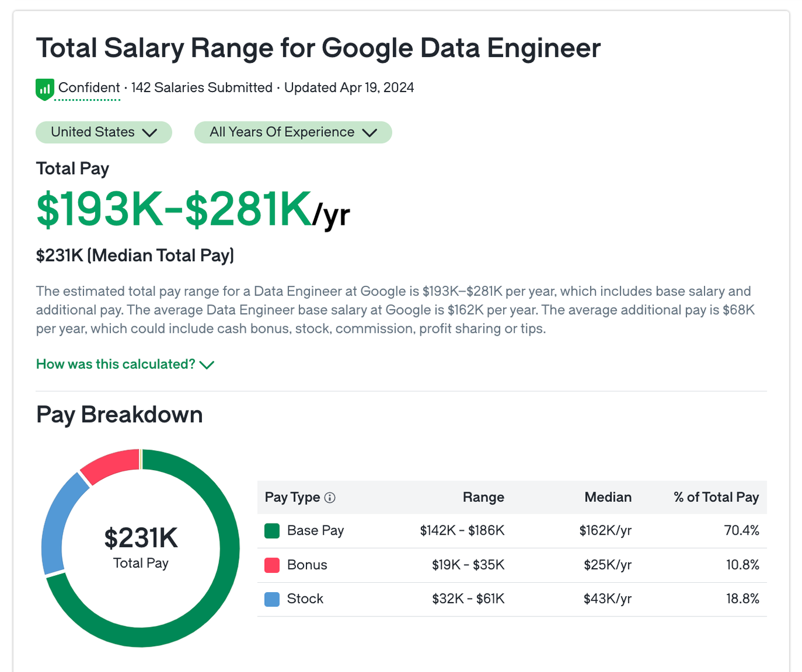Screen dimensions: 802x672
Task: Click the Median column header
Action: (608, 497)
